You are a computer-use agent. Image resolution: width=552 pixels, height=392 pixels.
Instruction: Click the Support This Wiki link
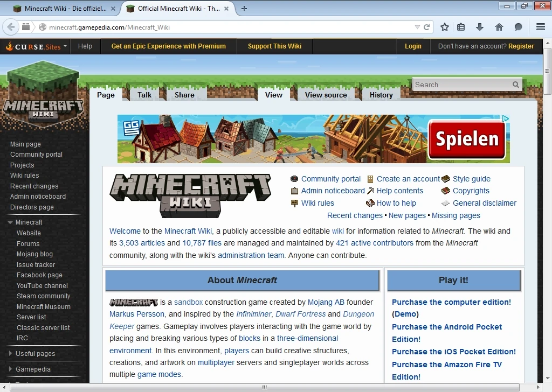pyautogui.click(x=274, y=46)
